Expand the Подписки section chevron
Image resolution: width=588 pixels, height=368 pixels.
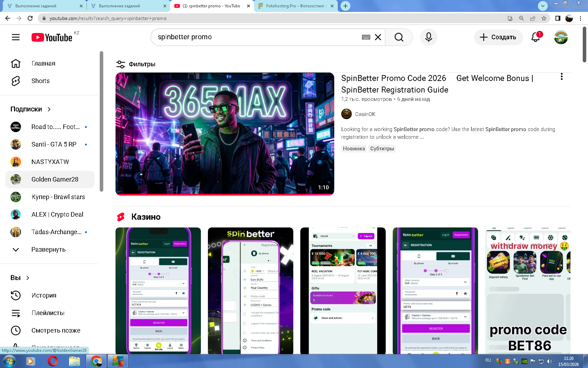(x=49, y=109)
